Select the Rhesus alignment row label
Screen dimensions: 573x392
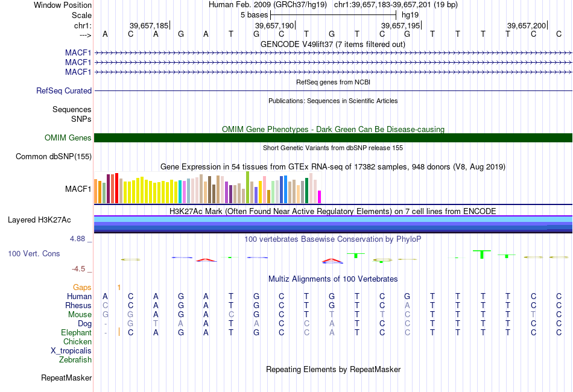(78, 305)
